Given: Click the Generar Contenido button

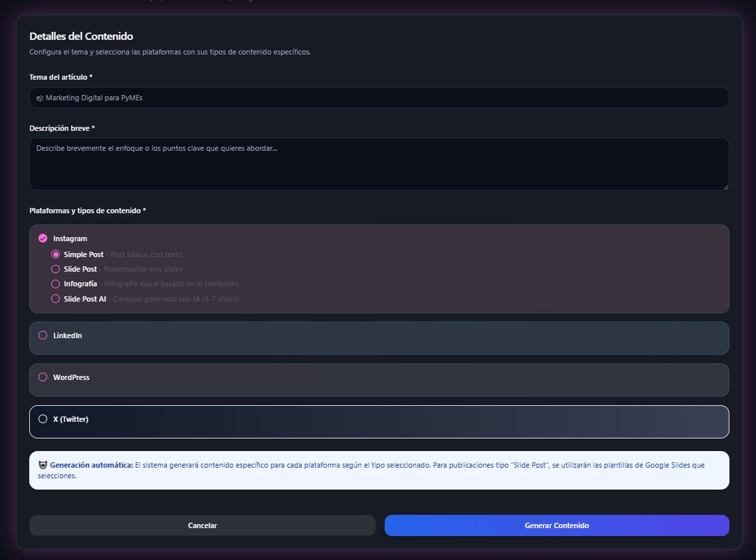Looking at the screenshot, I should pos(557,525).
